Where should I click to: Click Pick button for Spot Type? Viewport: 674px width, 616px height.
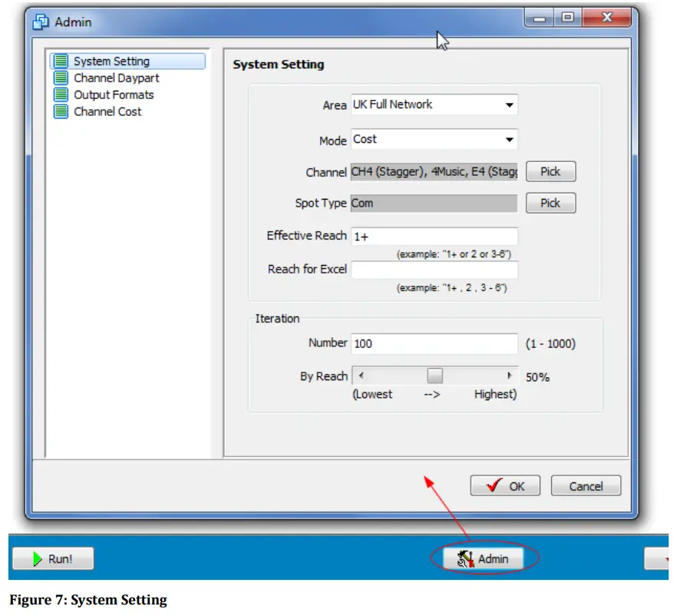[550, 203]
